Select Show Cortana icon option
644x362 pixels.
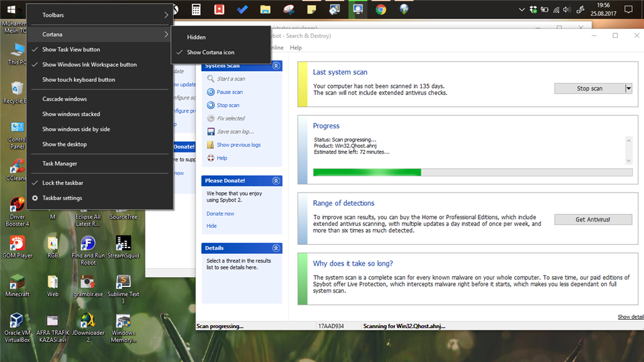[x=221, y=52]
